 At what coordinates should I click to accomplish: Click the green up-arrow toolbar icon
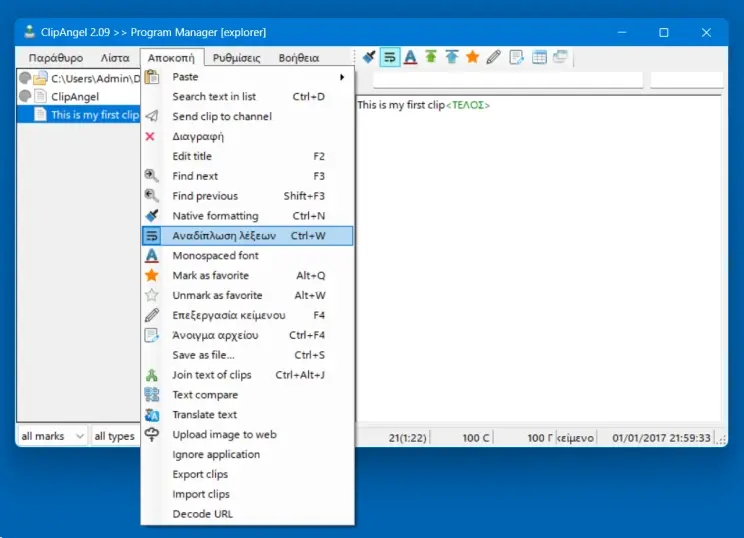coord(431,57)
